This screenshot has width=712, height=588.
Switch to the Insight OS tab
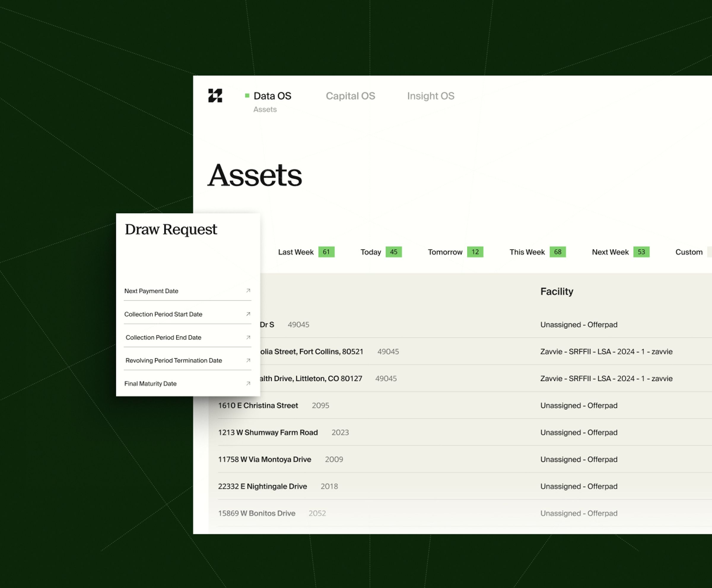tap(431, 96)
